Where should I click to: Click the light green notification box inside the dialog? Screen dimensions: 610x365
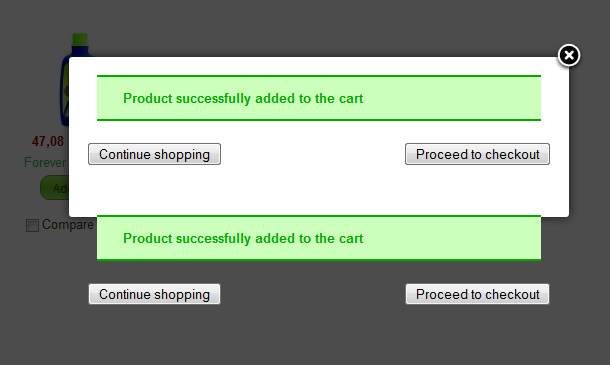319,98
